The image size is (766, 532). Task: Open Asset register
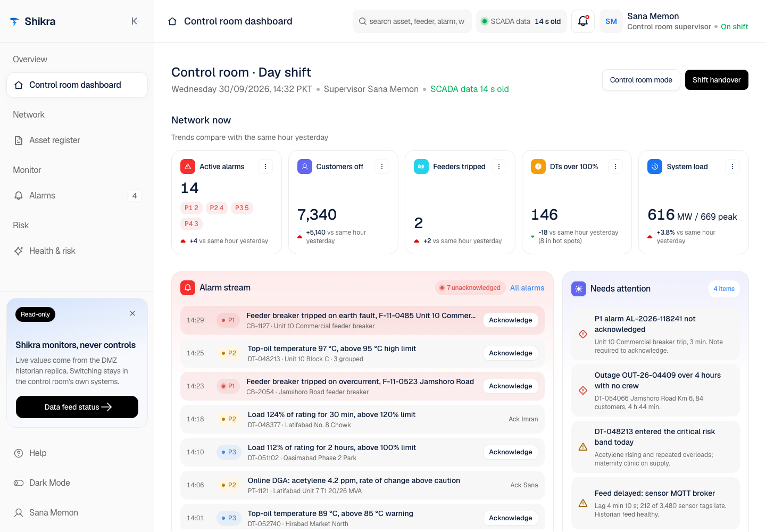(77, 140)
